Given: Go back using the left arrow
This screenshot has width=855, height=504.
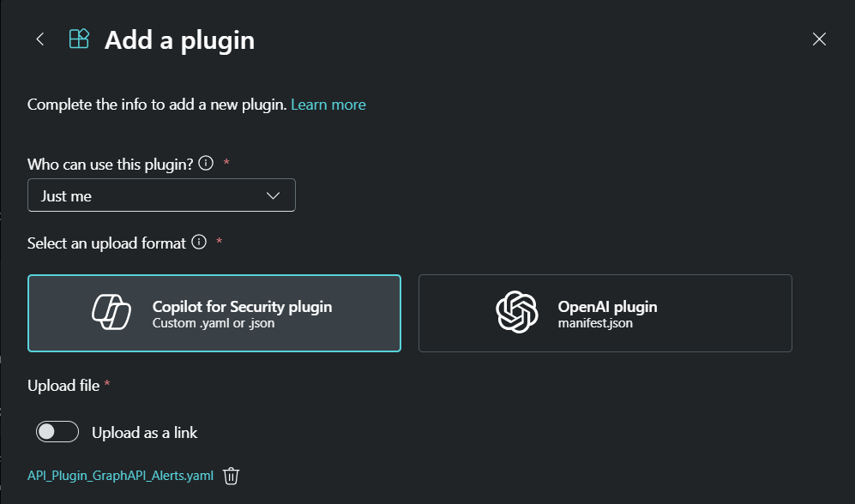Looking at the screenshot, I should (x=39, y=39).
